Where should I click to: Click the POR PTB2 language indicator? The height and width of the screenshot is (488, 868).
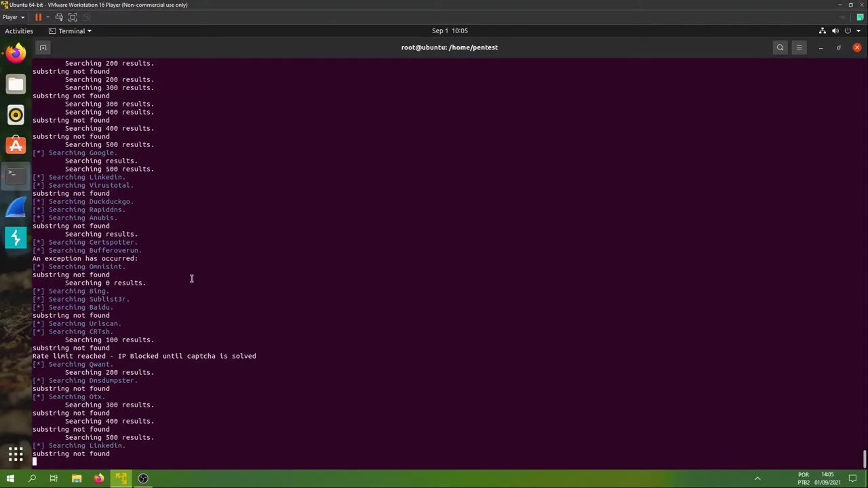[804, 479]
